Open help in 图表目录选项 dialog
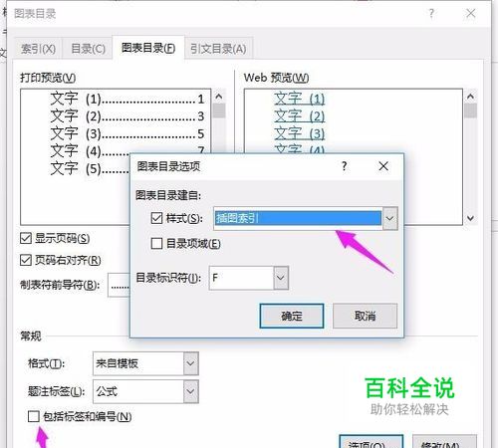Screen dimensions: 498x448 345,166
